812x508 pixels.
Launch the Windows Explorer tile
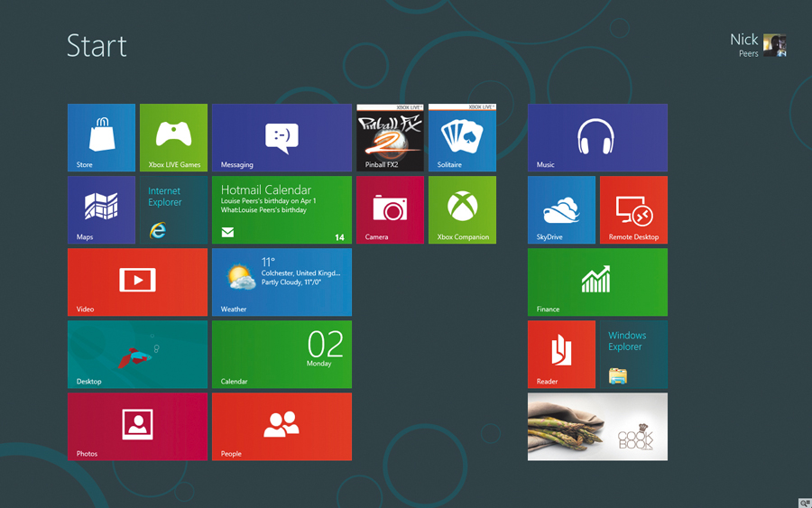(x=634, y=355)
